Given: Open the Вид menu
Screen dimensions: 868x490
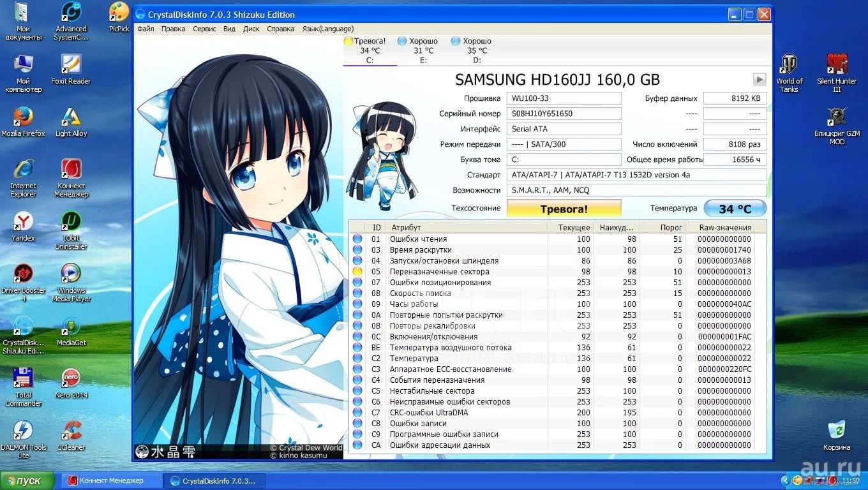Looking at the screenshot, I should click(230, 29).
